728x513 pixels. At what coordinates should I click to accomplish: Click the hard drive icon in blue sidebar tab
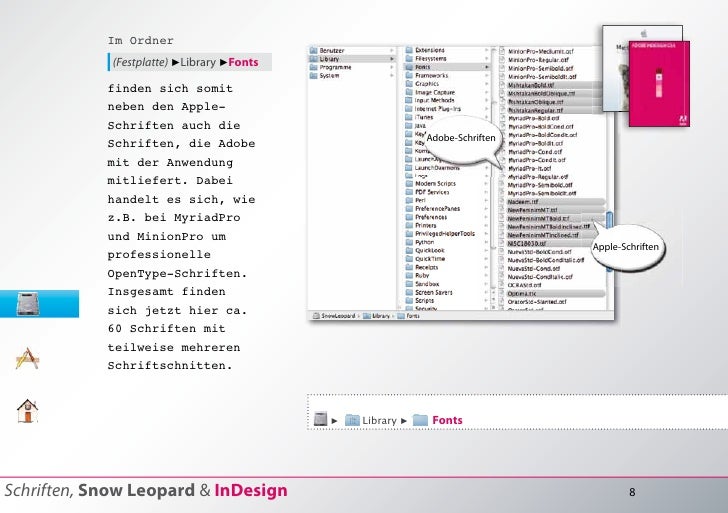27,304
